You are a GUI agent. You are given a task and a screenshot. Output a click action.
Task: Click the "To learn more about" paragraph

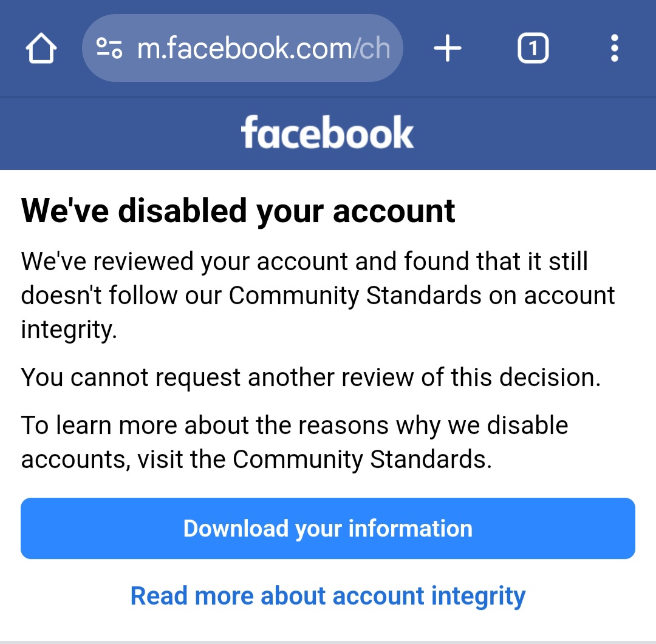pyautogui.click(x=295, y=442)
